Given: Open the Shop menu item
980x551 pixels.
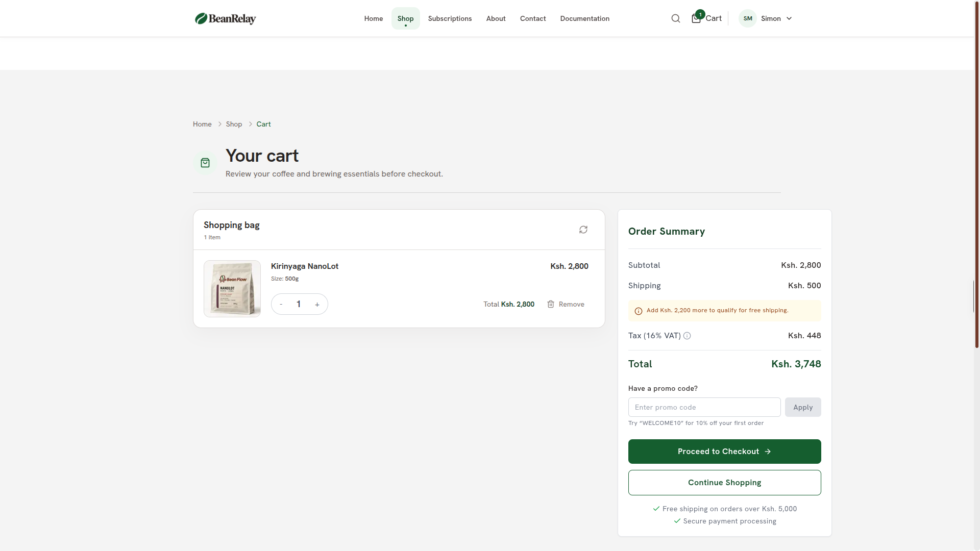Looking at the screenshot, I should [x=406, y=18].
